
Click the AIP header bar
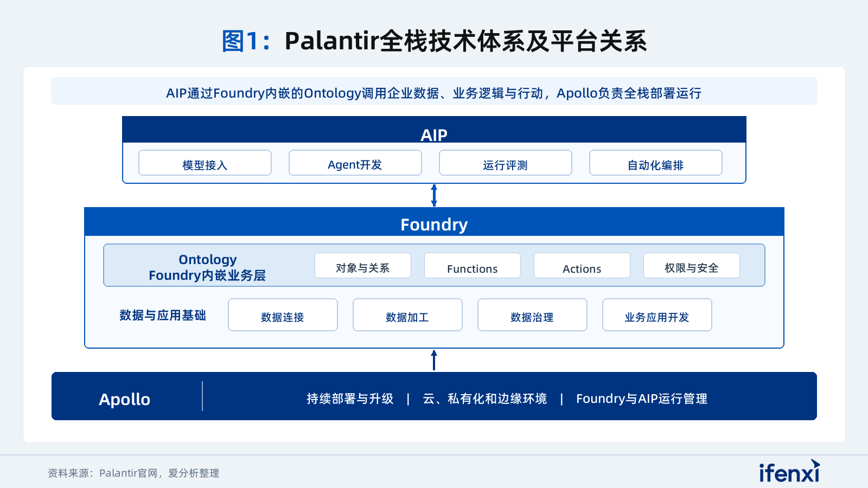coord(434,130)
